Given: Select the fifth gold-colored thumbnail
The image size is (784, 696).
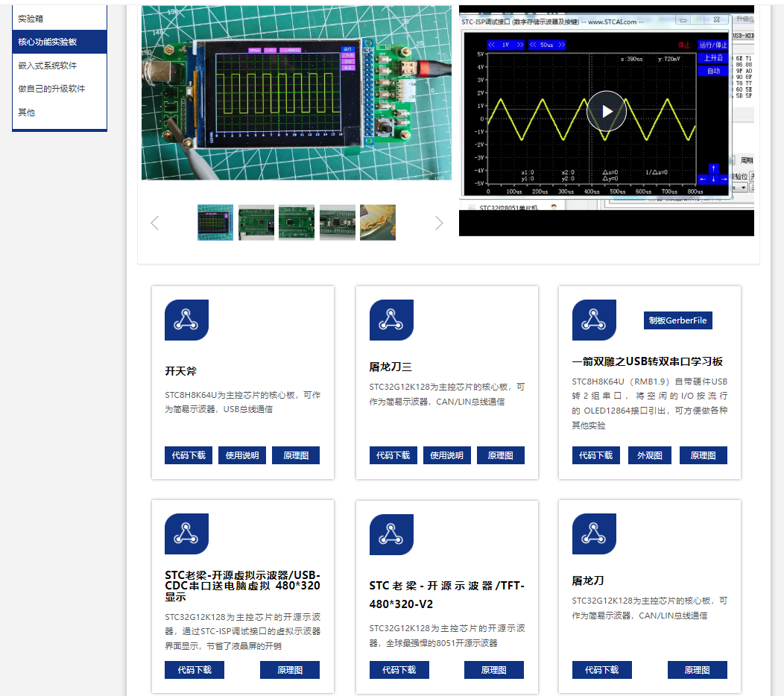Looking at the screenshot, I should coord(378,223).
